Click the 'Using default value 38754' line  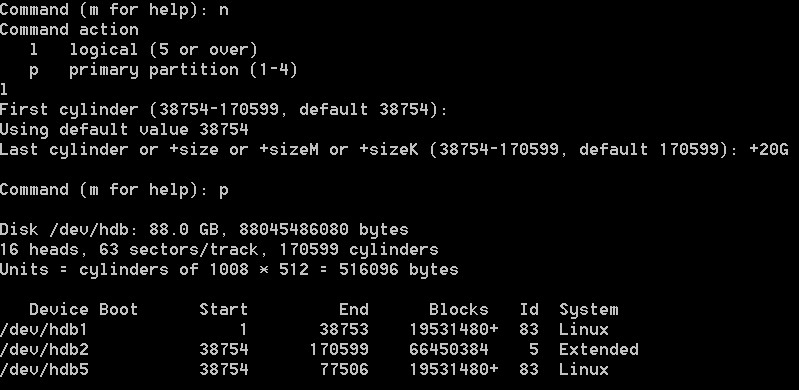coord(124,130)
